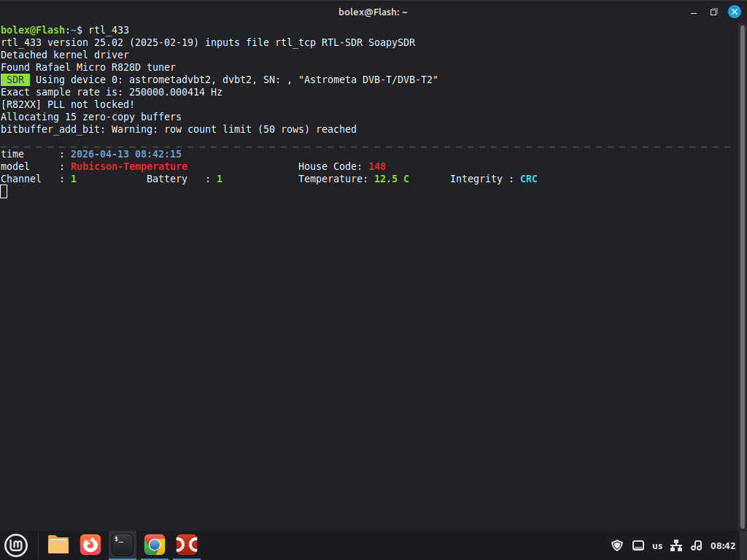Screen dimensions: 747x560
Task: Click the Terminal taskbar icon
Action: tap(123, 545)
